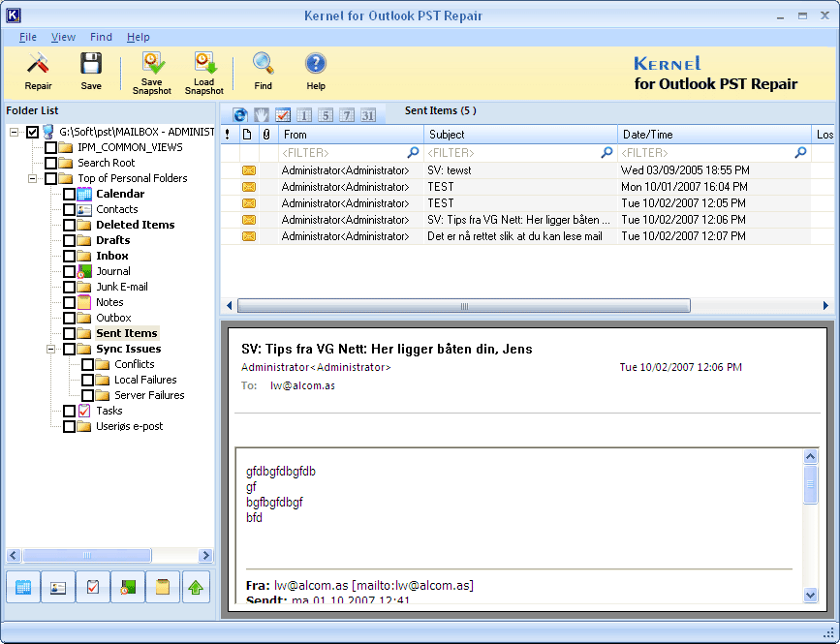Open the Find menu
Image resolution: width=840 pixels, height=644 pixels.
tap(101, 37)
